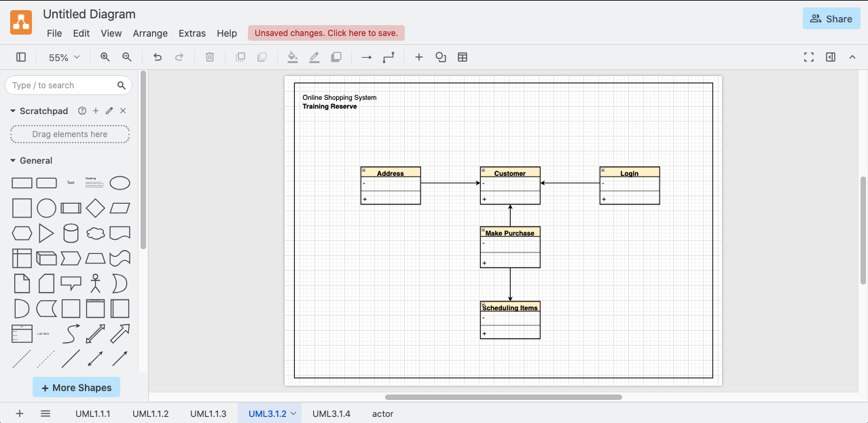Select the waypoints connector style icon
Image resolution: width=868 pixels, height=423 pixels.
[388, 58]
